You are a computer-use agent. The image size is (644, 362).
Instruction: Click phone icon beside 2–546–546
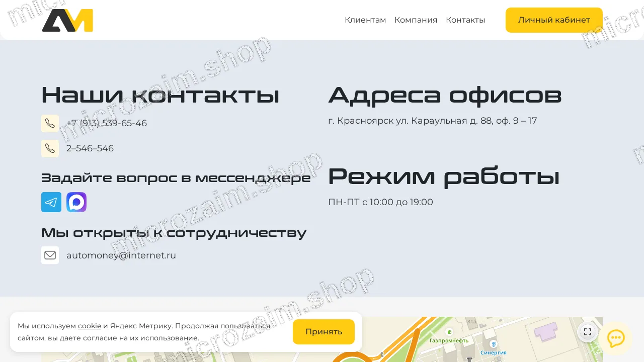pos(50,148)
